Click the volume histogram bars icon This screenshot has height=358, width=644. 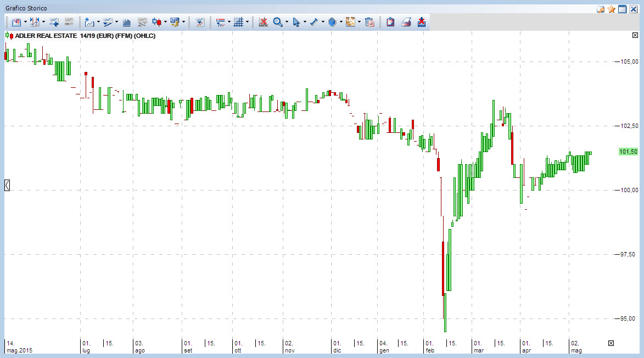[127, 22]
